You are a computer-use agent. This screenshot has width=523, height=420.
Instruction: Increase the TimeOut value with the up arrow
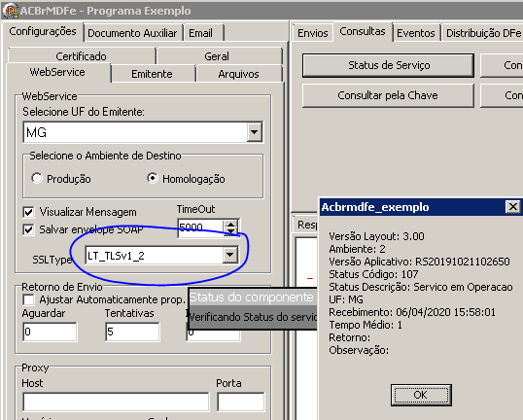click(230, 225)
